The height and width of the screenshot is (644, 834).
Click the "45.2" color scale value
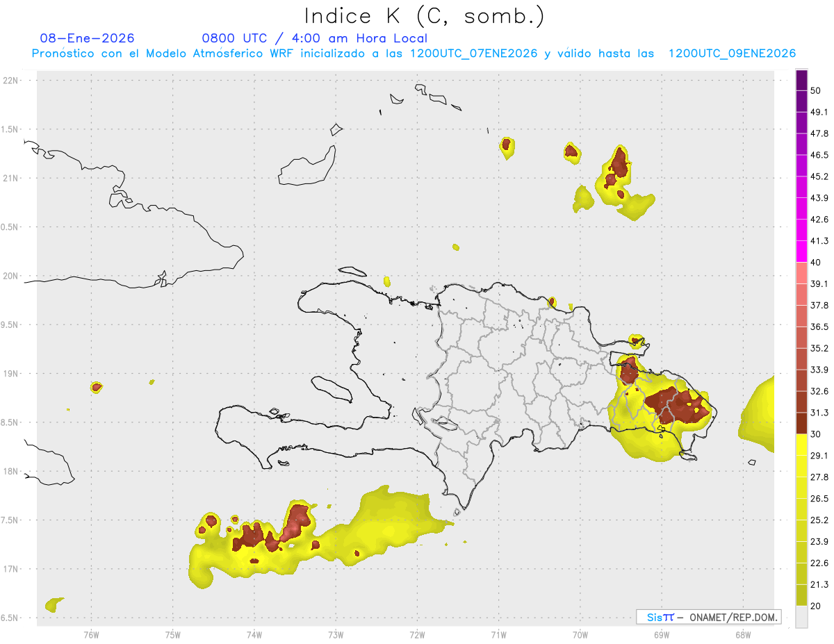(819, 176)
